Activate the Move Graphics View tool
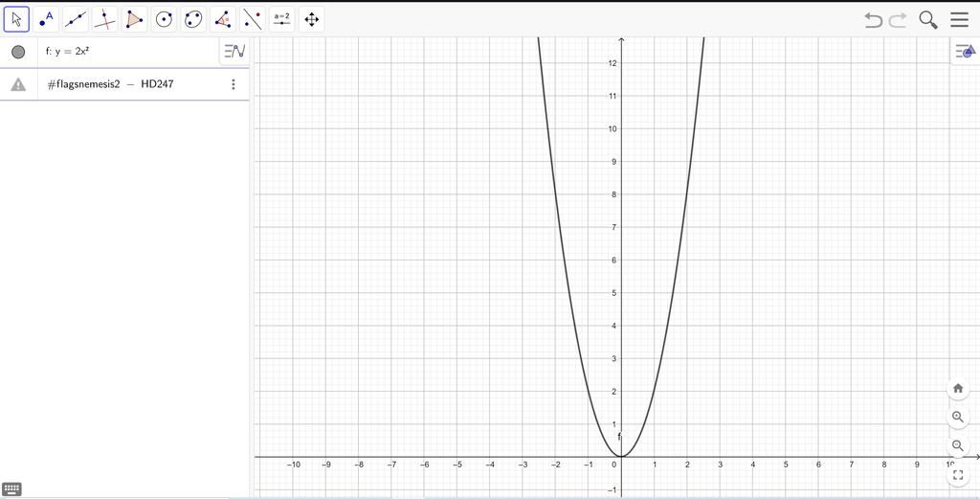The width and height of the screenshot is (980, 499). point(311,19)
